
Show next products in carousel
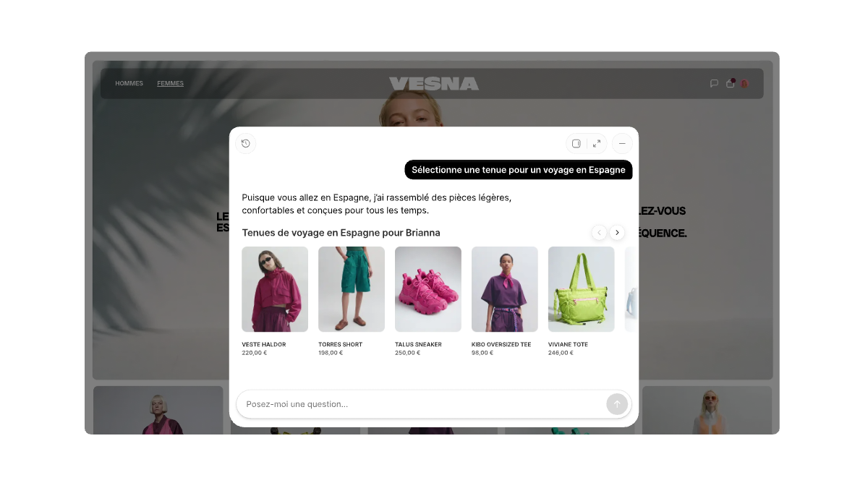coord(617,232)
